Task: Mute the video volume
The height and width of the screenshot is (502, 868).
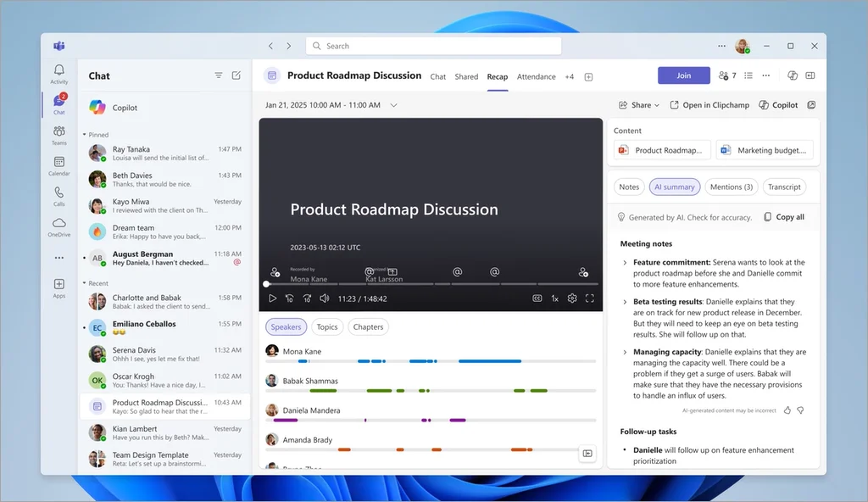Action: (325, 298)
